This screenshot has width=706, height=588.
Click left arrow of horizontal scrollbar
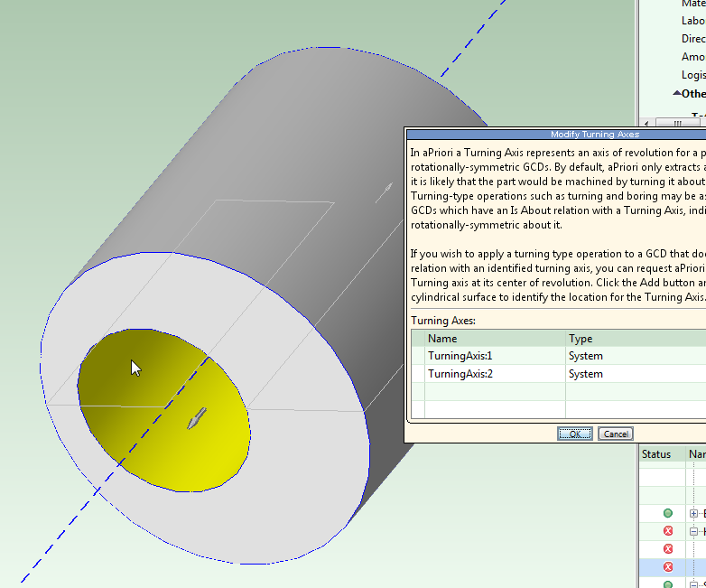[647, 123]
